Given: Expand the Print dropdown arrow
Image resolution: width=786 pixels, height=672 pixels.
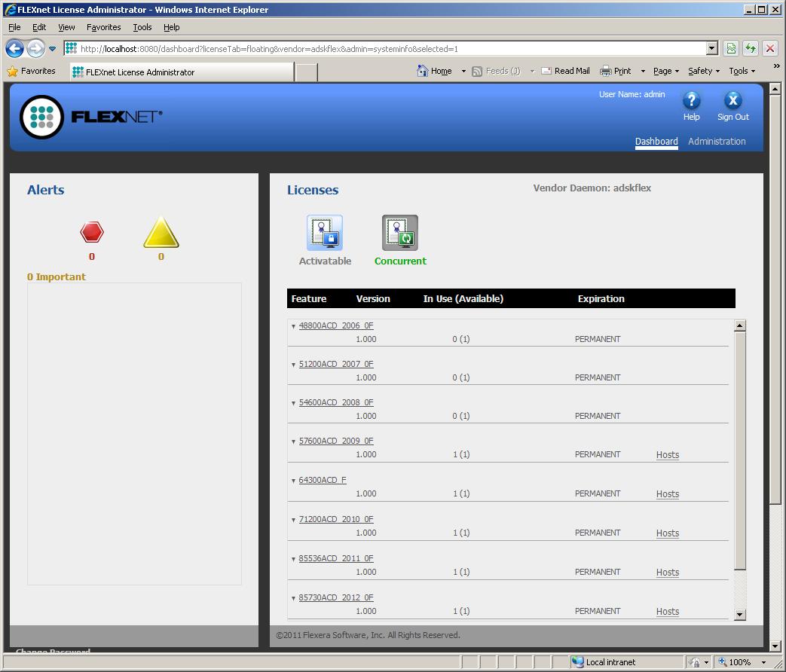Looking at the screenshot, I should tap(643, 71).
